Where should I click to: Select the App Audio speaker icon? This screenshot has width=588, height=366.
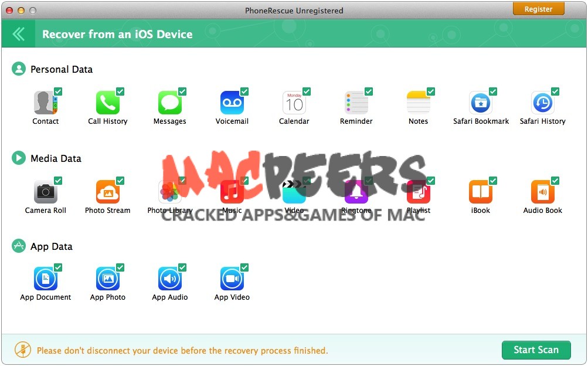170,279
